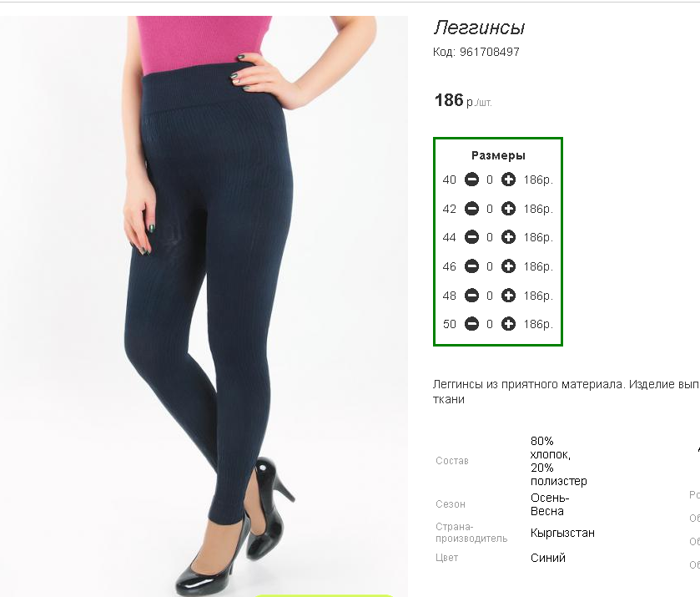Add one item of size 48
700x597 pixels.
pos(508,296)
